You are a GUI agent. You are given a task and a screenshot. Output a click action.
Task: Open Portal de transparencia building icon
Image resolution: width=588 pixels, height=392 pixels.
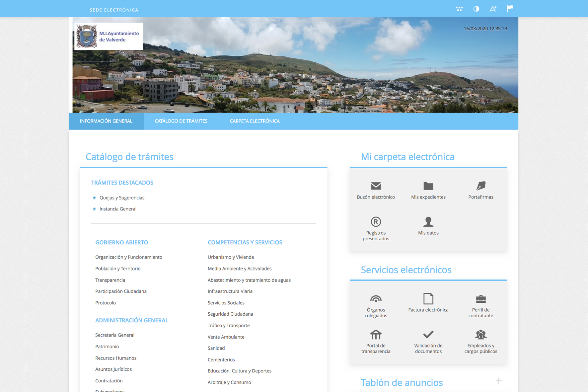pyautogui.click(x=376, y=335)
